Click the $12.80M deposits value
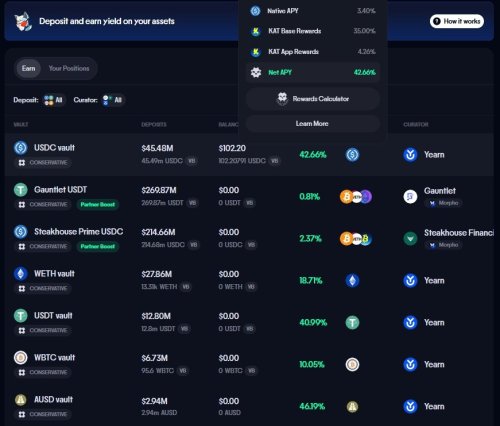This screenshot has width=500, height=426. pyautogui.click(x=156, y=316)
